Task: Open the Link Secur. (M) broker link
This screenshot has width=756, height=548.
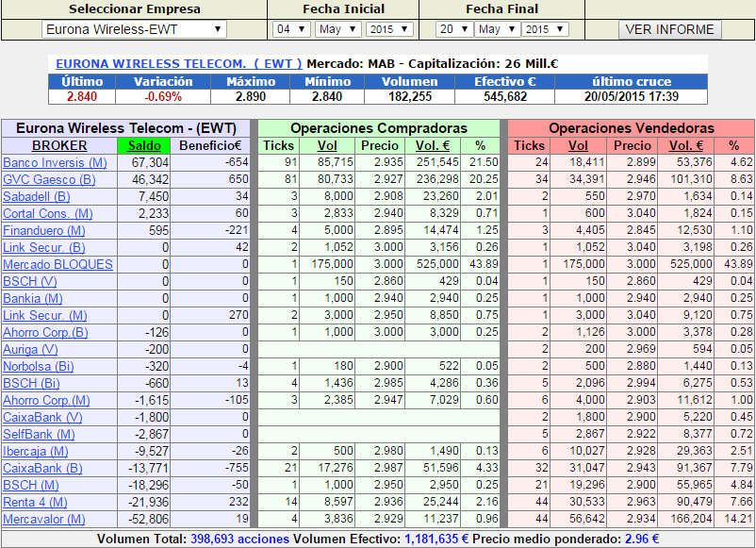Action: (45, 315)
